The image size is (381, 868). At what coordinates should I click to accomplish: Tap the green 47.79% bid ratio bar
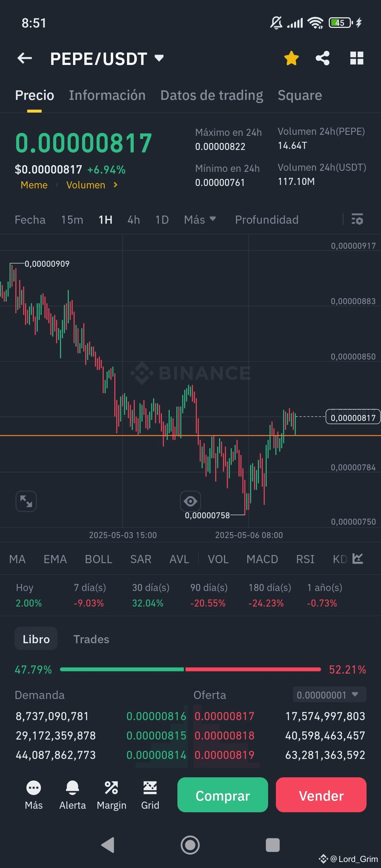(x=122, y=669)
